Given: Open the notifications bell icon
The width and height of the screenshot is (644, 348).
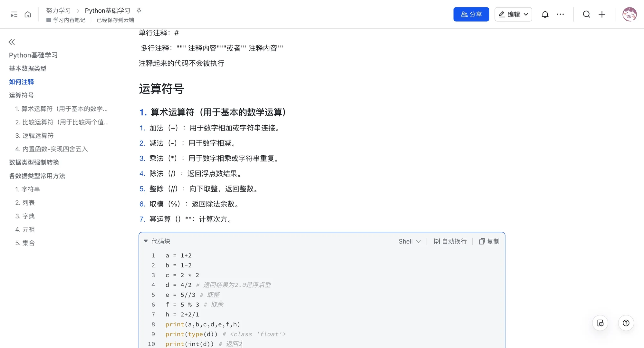Looking at the screenshot, I should point(545,14).
